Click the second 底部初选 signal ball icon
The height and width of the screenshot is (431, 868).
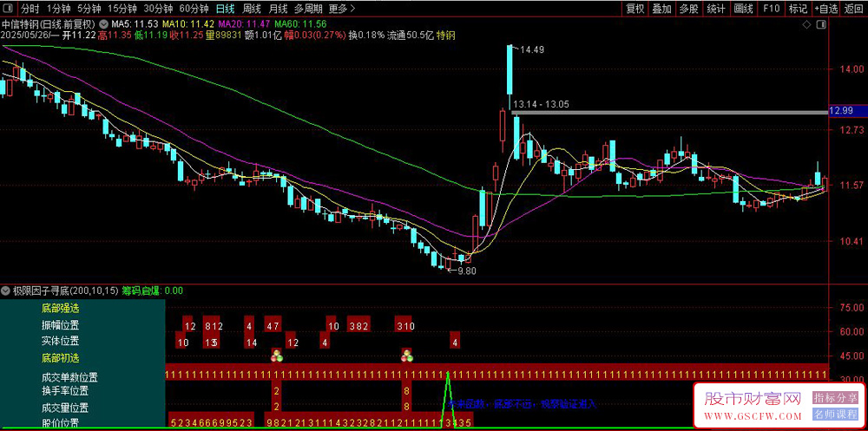coord(407,356)
